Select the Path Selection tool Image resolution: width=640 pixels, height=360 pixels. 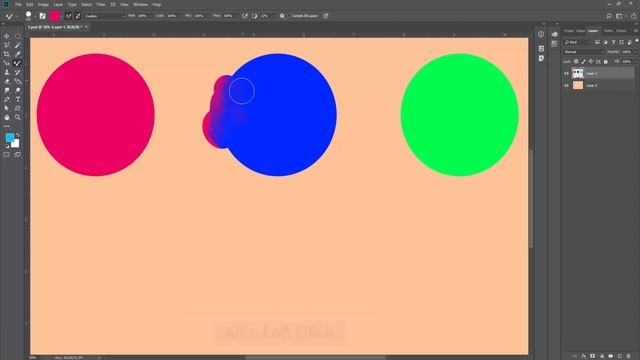pos(7,108)
